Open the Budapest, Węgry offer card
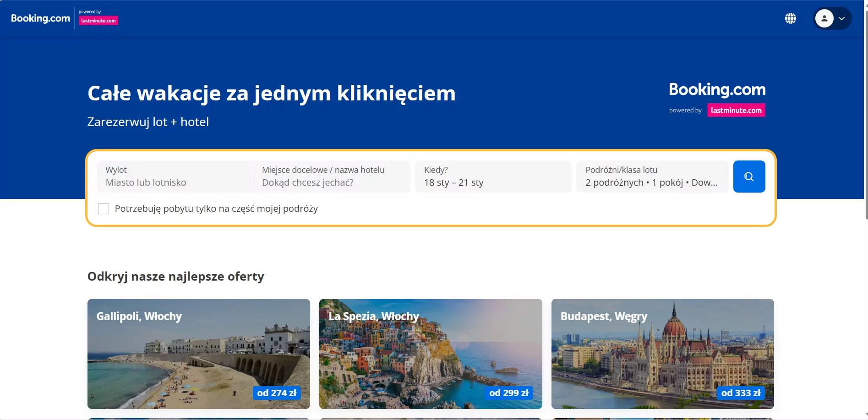The height and width of the screenshot is (420, 868). (x=663, y=354)
